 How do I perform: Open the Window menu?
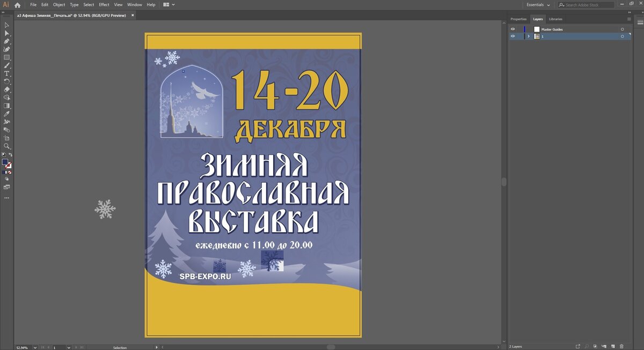pos(135,4)
